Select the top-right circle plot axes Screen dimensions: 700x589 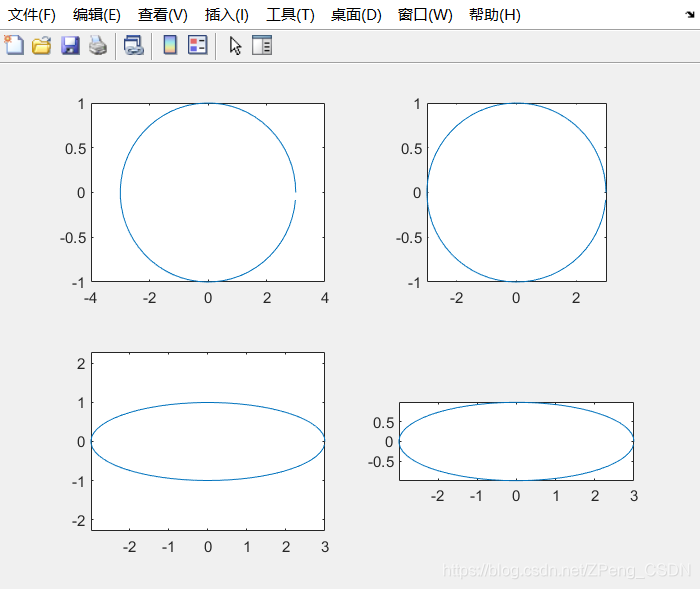coord(517,192)
